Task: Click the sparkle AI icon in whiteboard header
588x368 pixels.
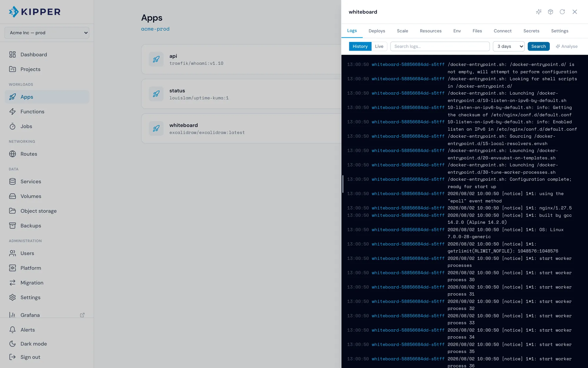Action: pyautogui.click(x=539, y=12)
